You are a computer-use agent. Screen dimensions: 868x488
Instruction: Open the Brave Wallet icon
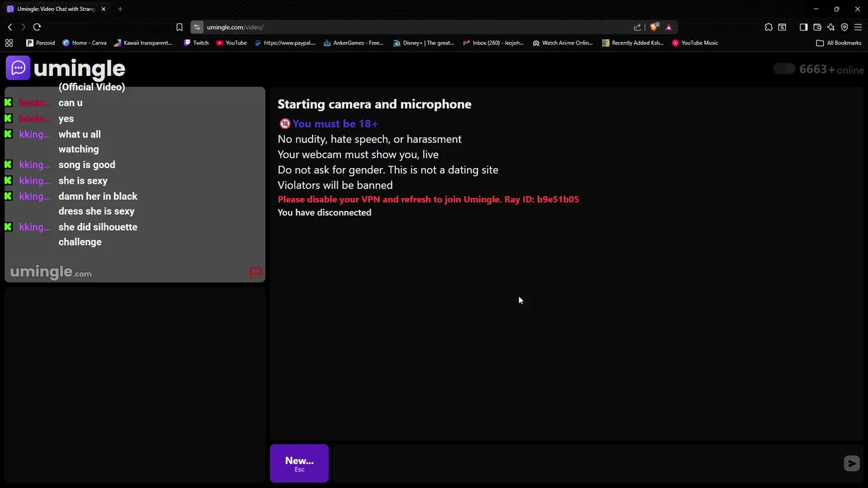pos(817,27)
